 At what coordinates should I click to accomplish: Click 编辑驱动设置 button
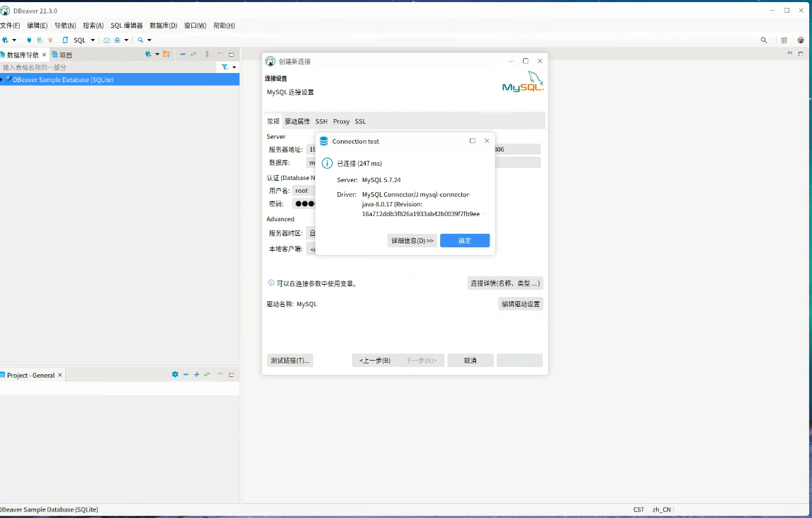(521, 304)
